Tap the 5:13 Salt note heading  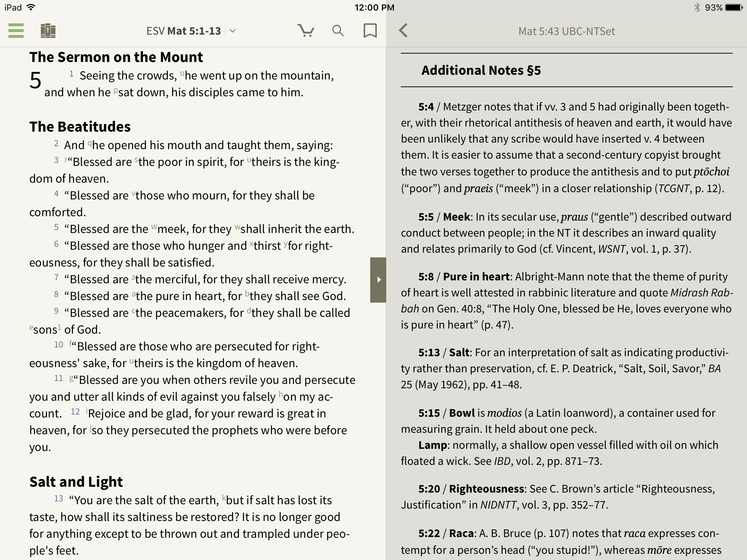point(444,353)
